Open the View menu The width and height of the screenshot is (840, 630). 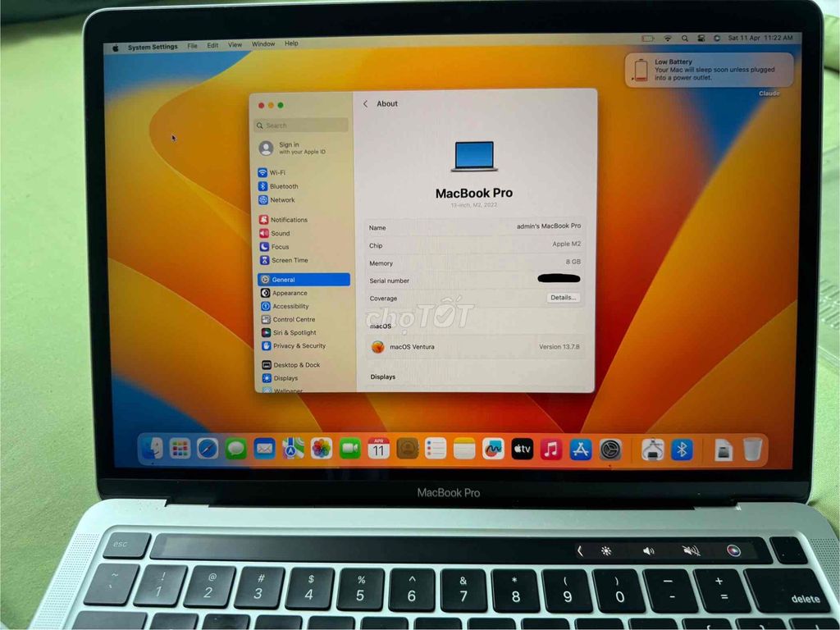point(235,45)
